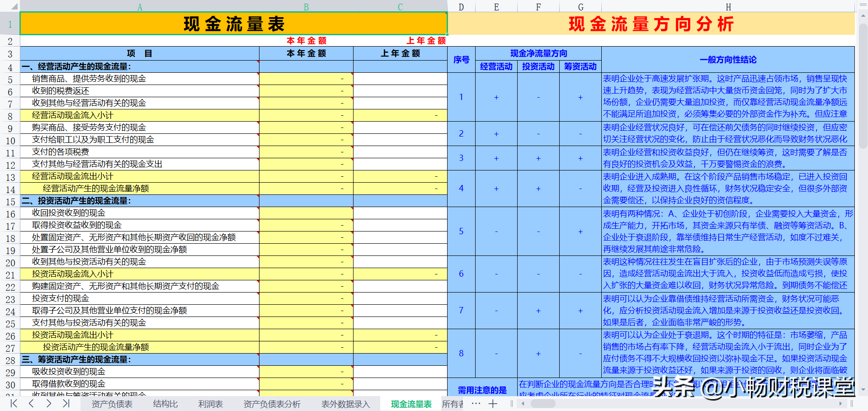
Task: Select the 表外数据录入 sheet tab
Action: click(346, 404)
